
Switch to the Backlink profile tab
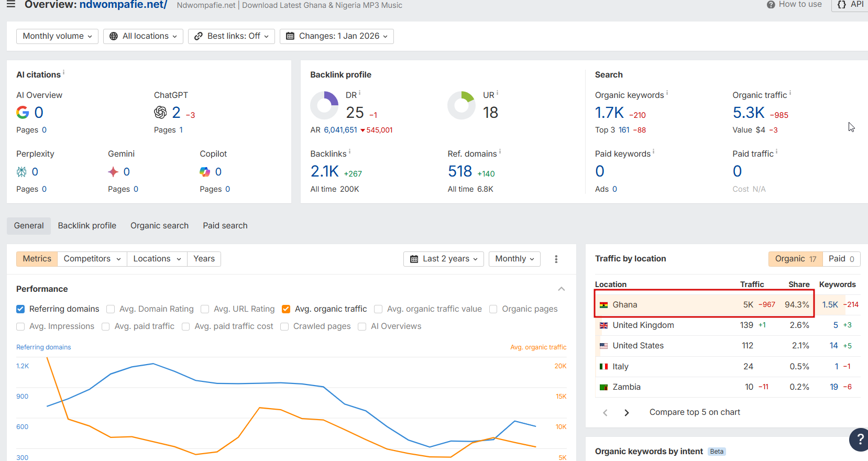87,226
